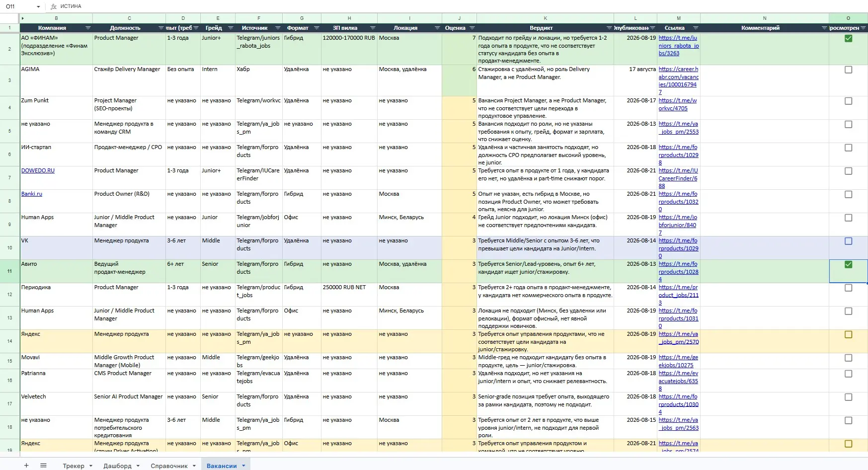Select the cell "250000 RUB NET"
The width and height of the screenshot is (868, 470).
[x=349, y=295]
